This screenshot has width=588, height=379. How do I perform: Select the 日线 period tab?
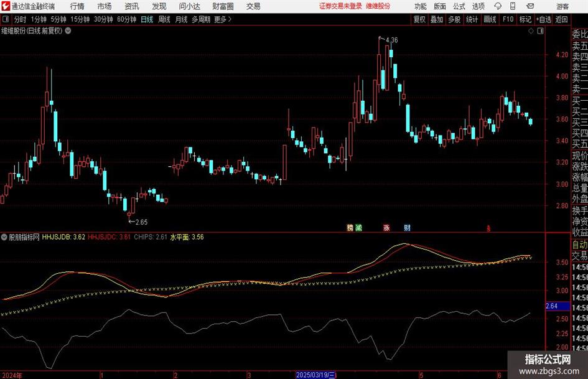[x=147, y=19]
